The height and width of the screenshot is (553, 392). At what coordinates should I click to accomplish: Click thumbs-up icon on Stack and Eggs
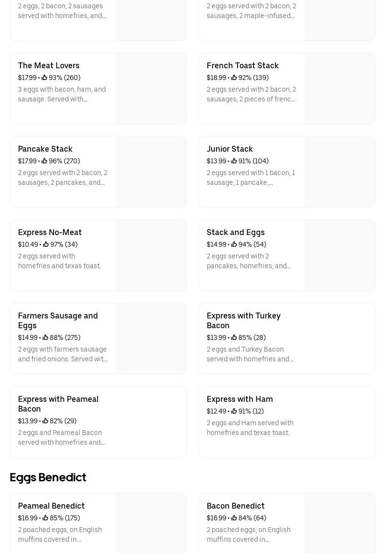coord(234,245)
